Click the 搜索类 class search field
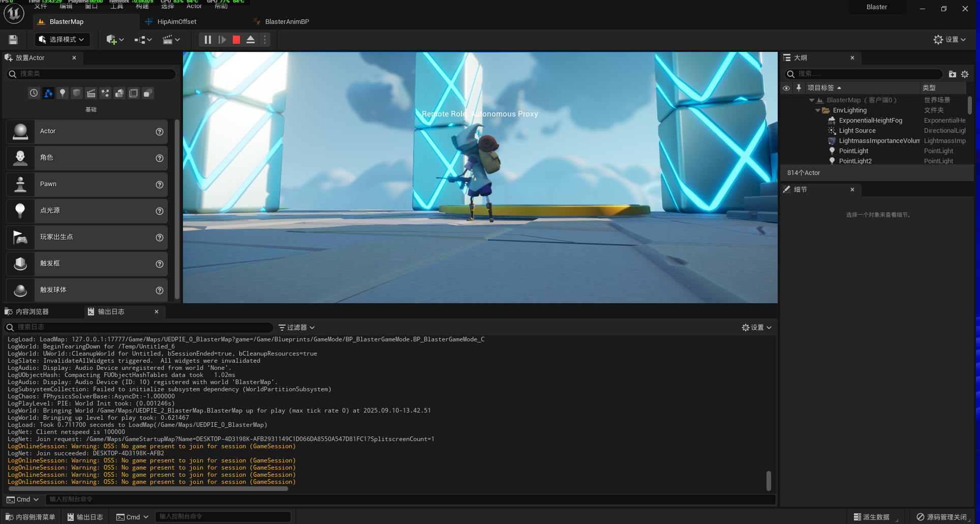980x524 pixels. click(91, 74)
